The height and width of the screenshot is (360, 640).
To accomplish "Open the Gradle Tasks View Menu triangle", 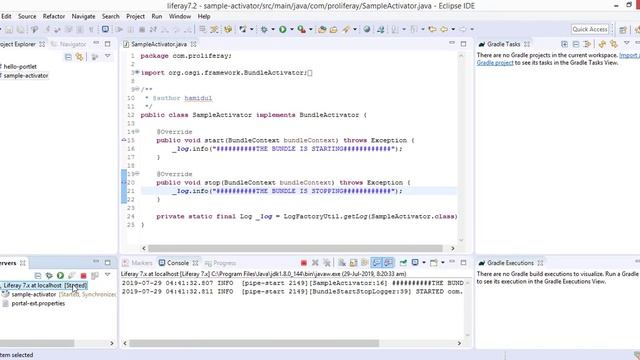I will click(x=627, y=43).
